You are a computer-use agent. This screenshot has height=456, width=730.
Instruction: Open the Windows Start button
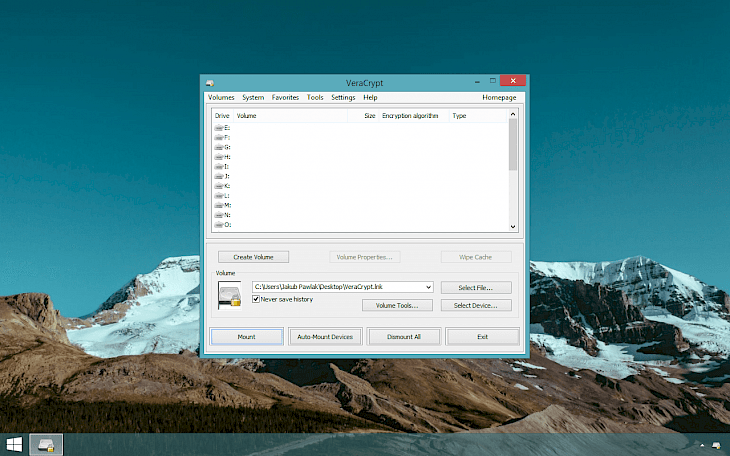point(14,444)
